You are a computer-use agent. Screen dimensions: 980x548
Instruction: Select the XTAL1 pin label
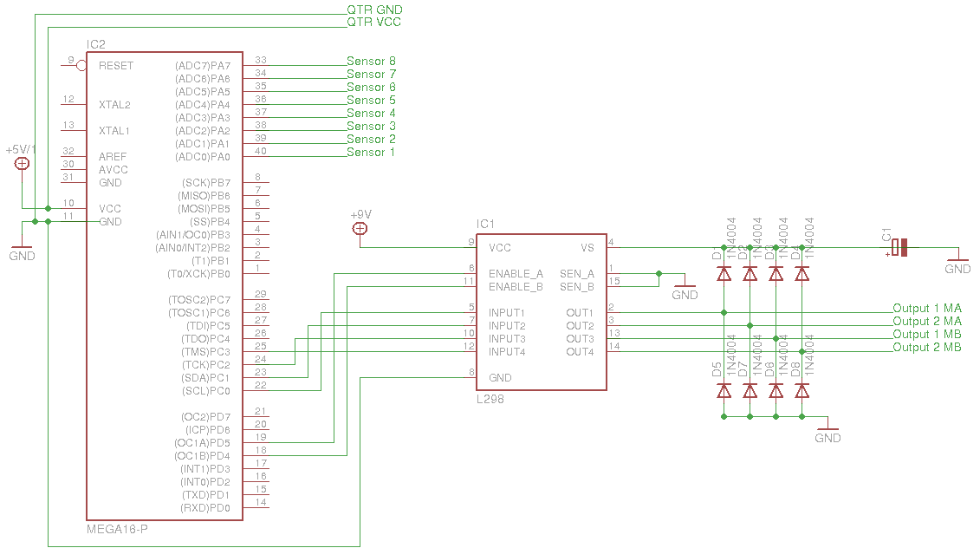click(114, 131)
